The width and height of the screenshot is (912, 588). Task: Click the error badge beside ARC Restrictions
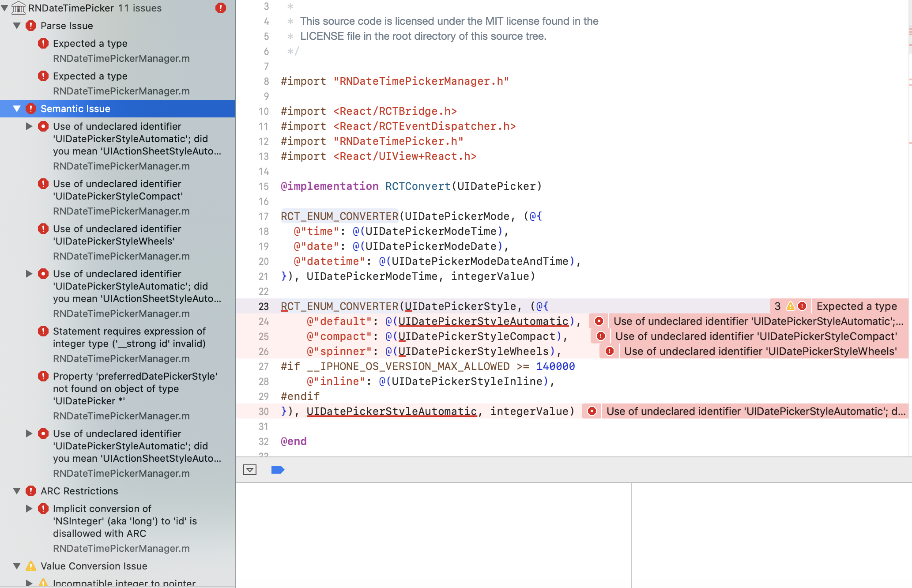30,491
